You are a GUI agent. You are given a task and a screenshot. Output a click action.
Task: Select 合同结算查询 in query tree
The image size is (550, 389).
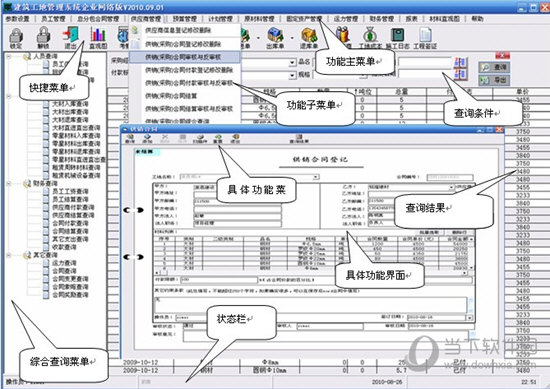pyautogui.click(x=70, y=231)
